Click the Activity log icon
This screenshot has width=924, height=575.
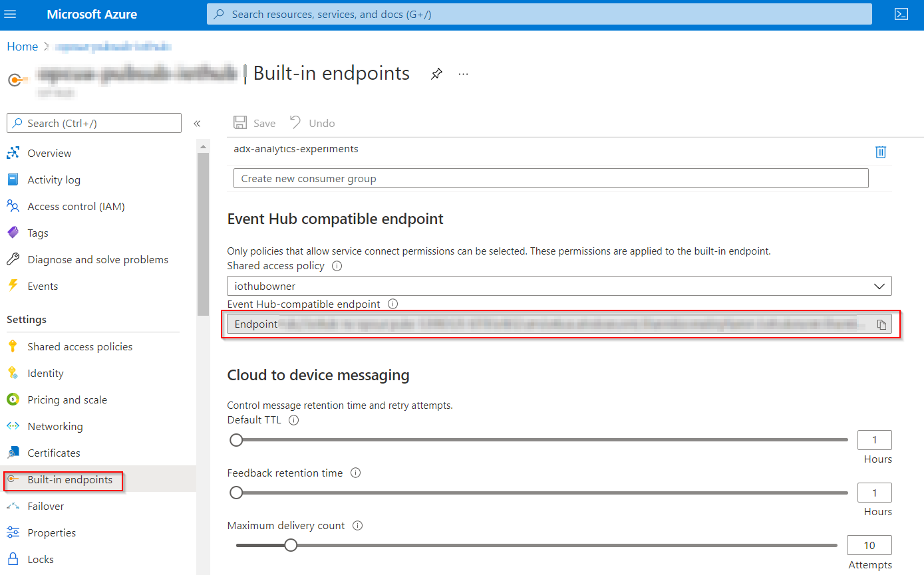[13, 179]
